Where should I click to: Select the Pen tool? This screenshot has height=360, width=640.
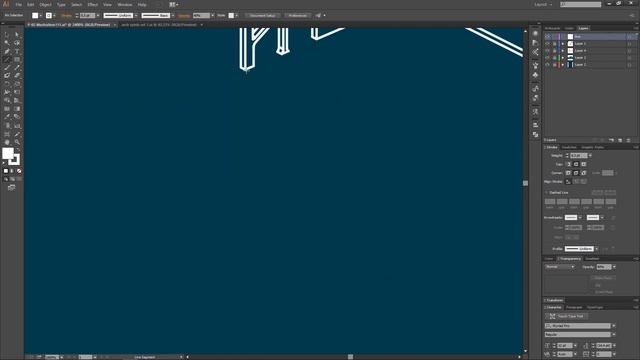[x=7, y=51]
